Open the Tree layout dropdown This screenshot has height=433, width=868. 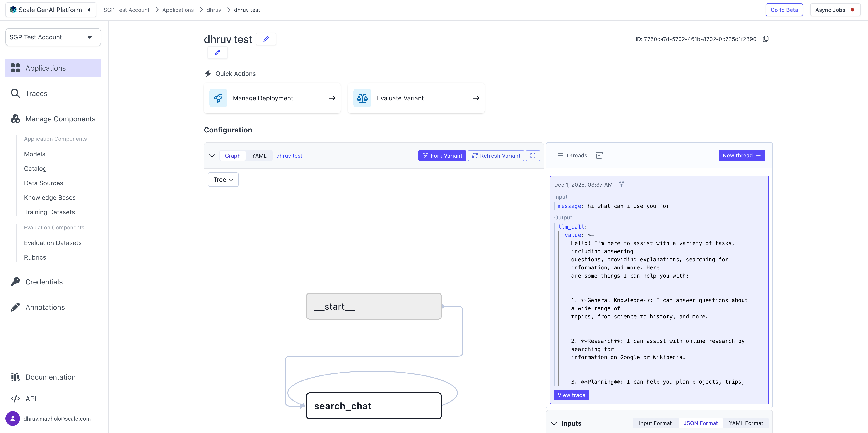tap(223, 180)
